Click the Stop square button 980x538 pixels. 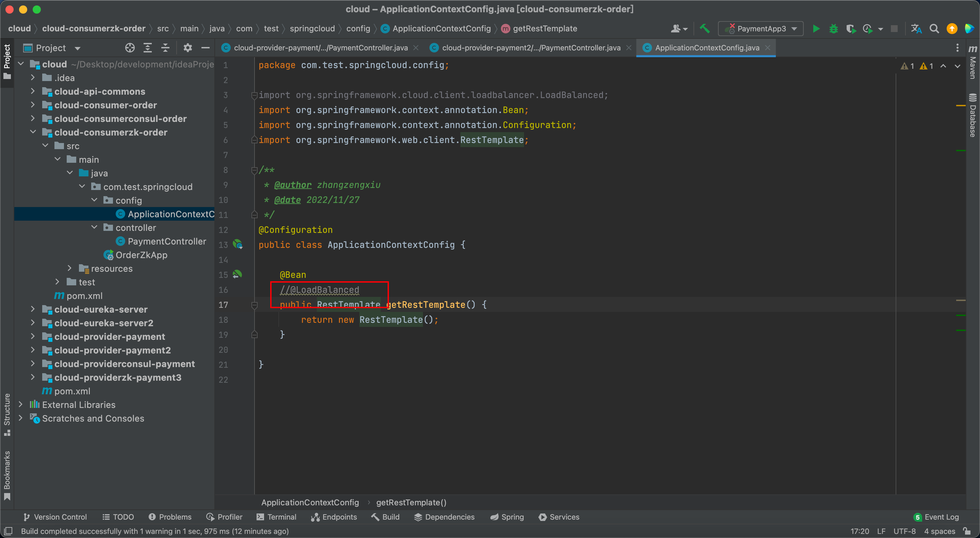click(894, 29)
